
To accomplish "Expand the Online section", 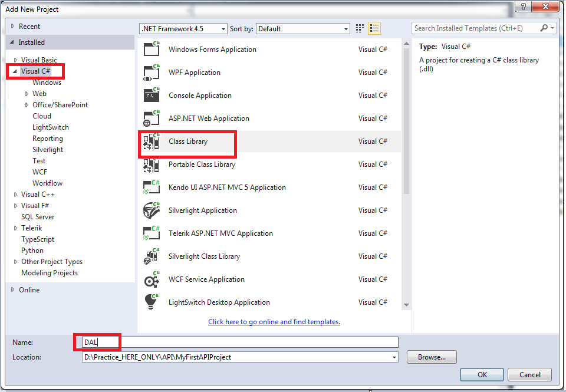I will (12, 290).
